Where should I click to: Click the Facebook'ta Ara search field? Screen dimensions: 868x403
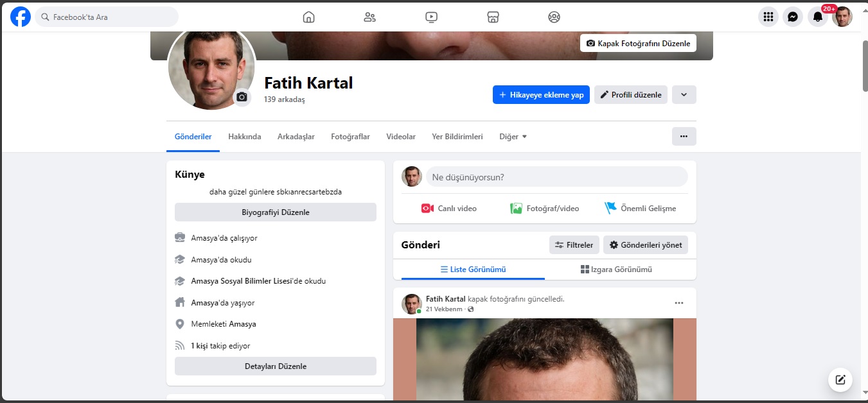tap(107, 17)
